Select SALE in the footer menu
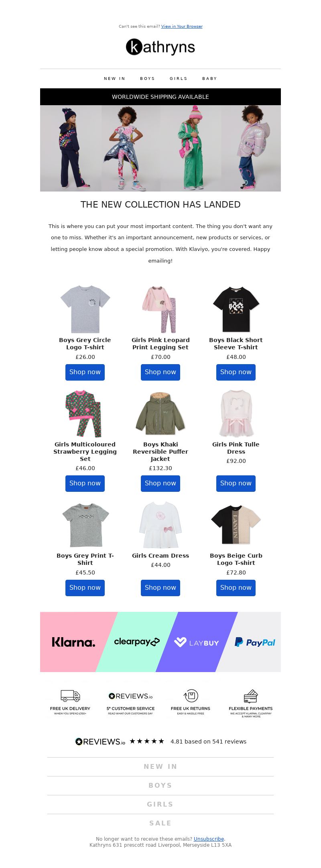 160,823
